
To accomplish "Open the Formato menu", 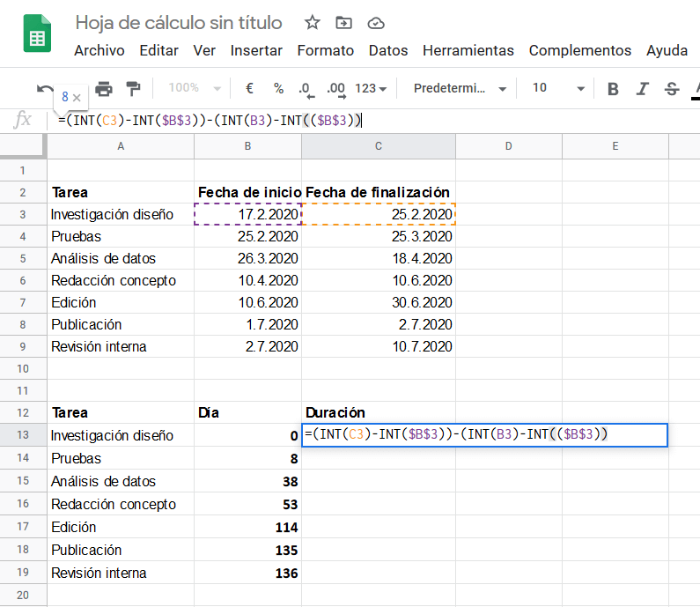I will (x=326, y=50).
